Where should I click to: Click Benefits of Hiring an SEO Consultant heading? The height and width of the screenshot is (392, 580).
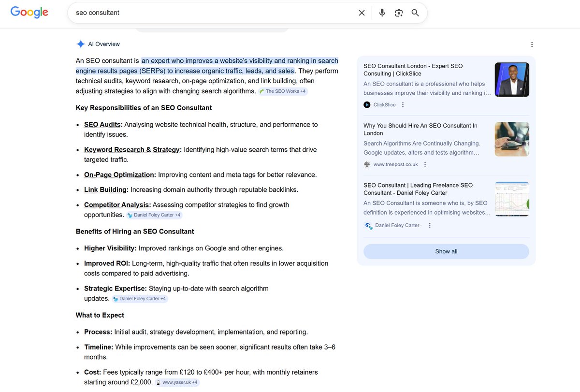pos(135,232)
